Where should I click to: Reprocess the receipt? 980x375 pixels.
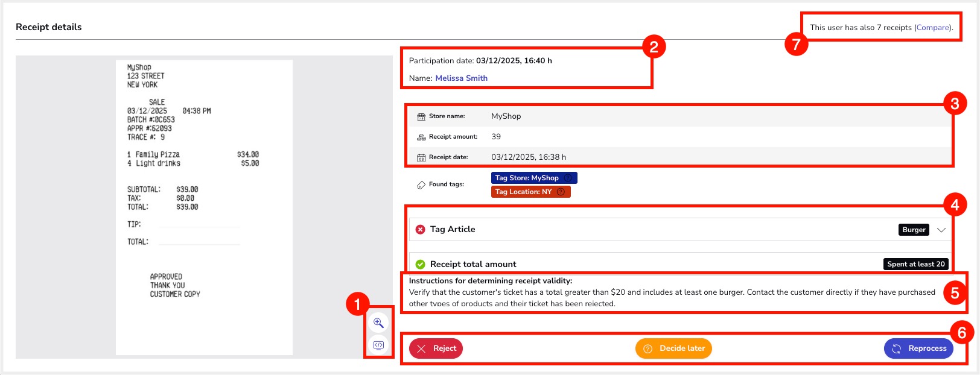pyautogui.click(x=918, y=348)
